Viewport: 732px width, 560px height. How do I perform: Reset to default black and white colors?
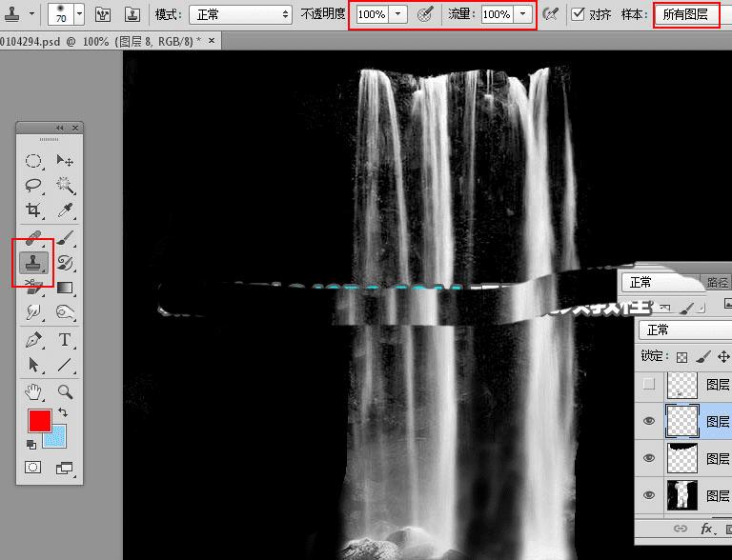30,444
